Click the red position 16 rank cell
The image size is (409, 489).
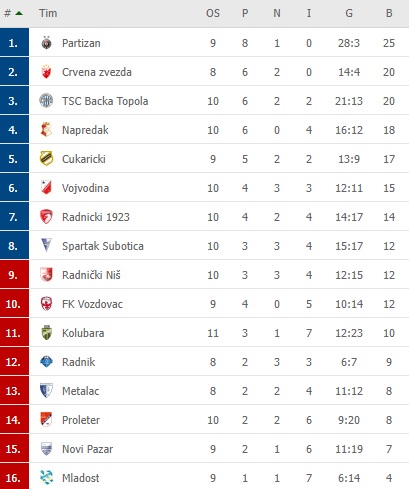coord(14,478)
